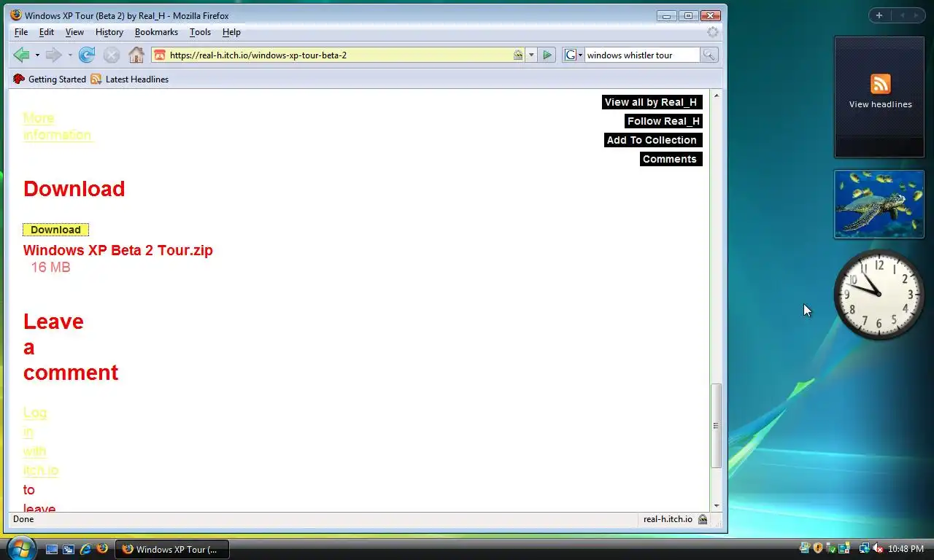934x560 pixels.
Task: Click Log in with itch.io link
Action: pyautogui.click(x=41, y=441)
